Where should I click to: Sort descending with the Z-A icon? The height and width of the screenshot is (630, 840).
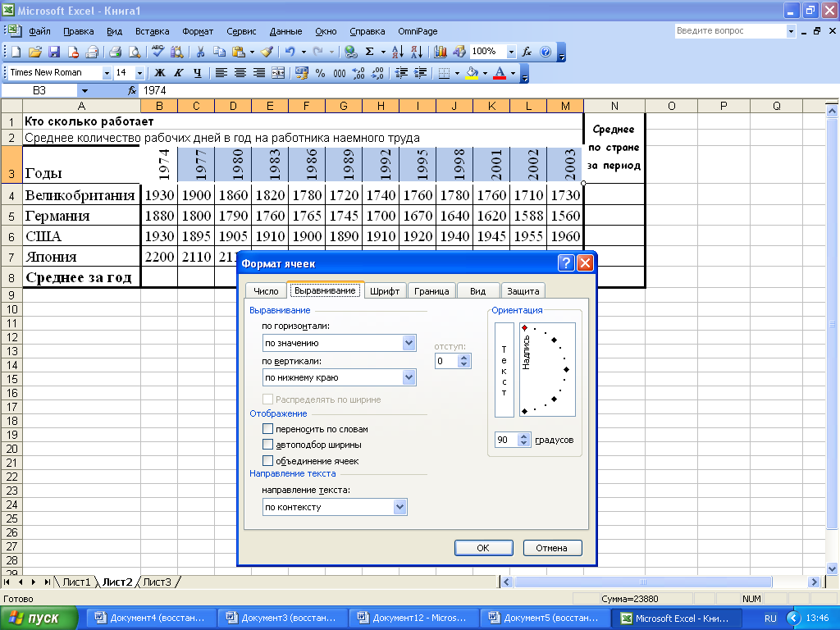[x=417, y=52]
